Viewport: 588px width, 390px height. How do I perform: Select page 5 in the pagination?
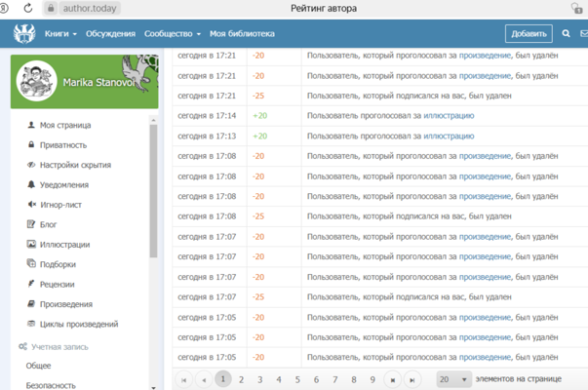click(297, 379)
